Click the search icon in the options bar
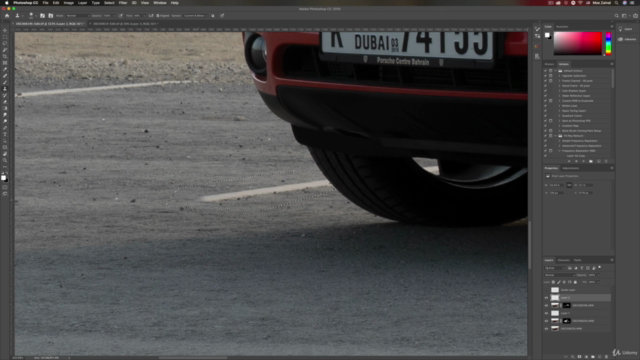Image resolution: width=640 pixels, height=360 pixels. (x=616, y=16)
